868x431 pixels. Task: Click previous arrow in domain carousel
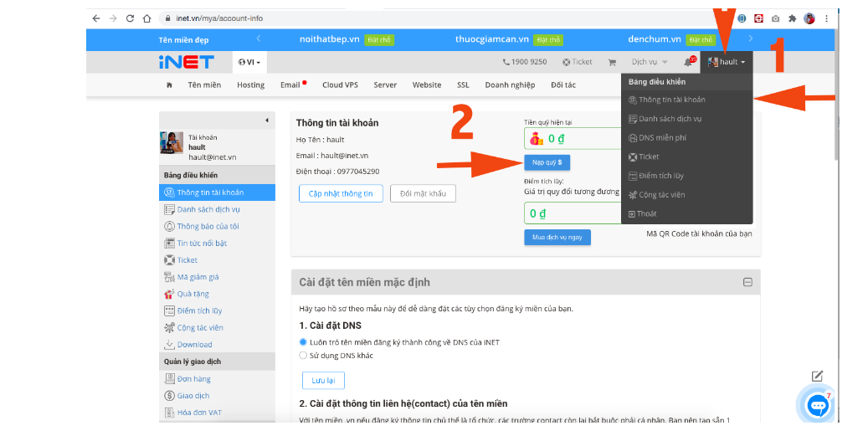[x=259, y=38]
